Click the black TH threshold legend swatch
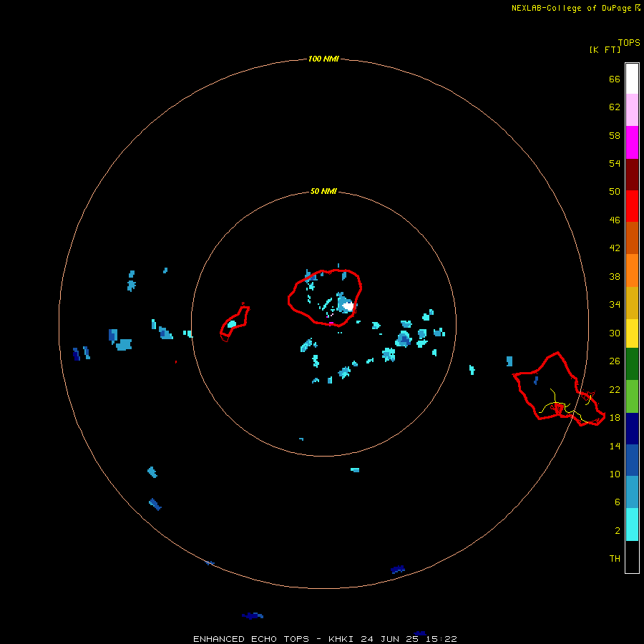This screenshot has height=644, width=644. pos(632,557)
